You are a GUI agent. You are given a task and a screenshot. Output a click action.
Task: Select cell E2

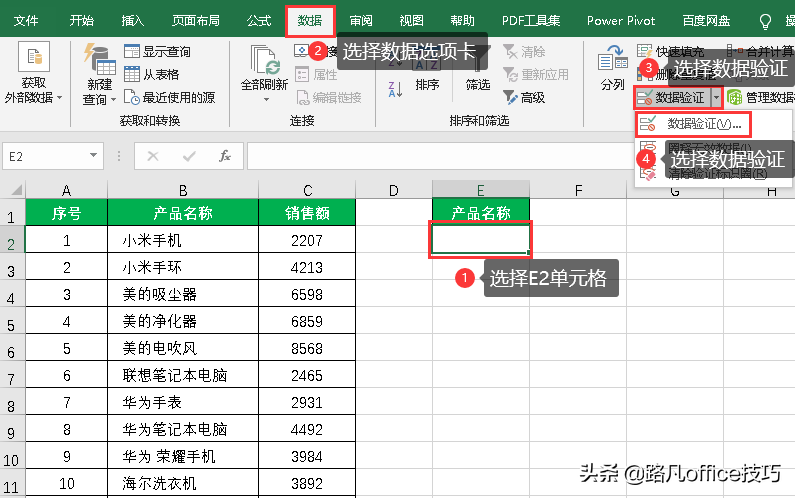tap(481, 239)
